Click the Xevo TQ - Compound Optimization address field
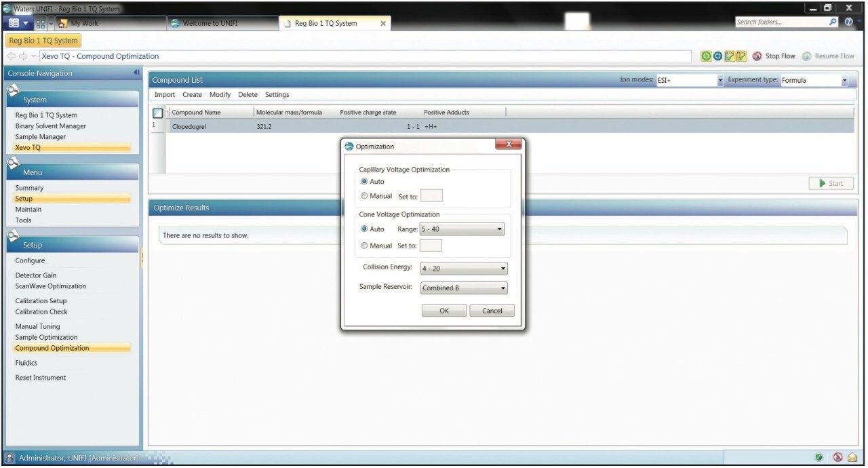Screen dimensions: 868x468 366,56
